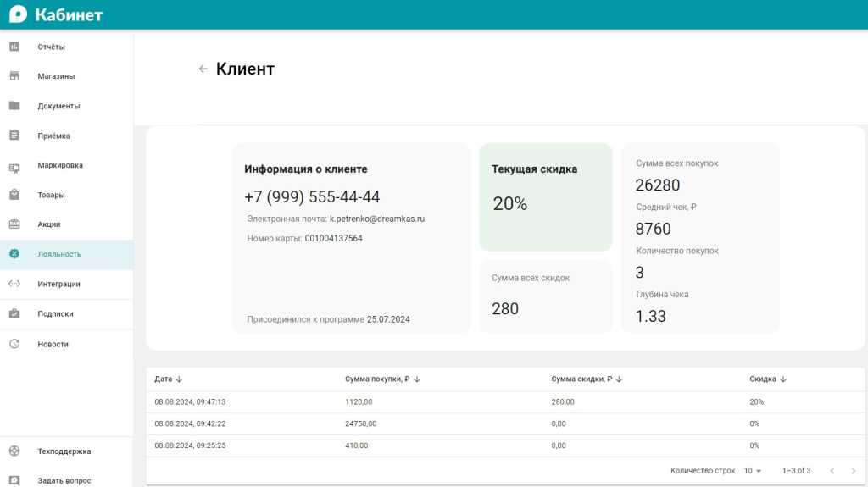Click the card number 001004137564

(333, 239)
